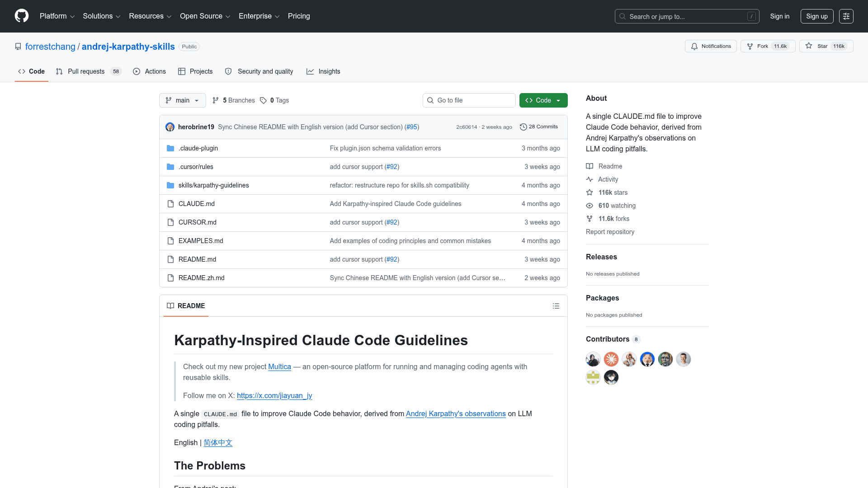Open the Activity link in About
The height and width of the screenshot is (488, 868).
[602, 179]
